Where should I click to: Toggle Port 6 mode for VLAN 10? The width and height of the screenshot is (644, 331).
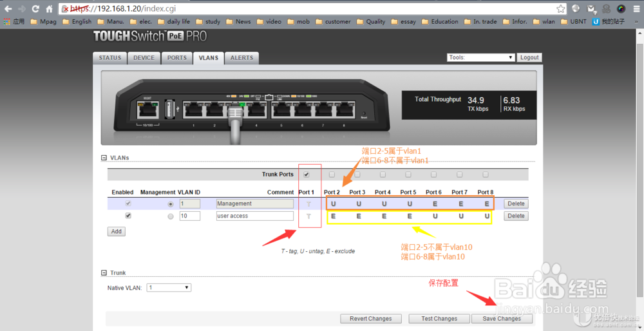click(x=435, y=216)
